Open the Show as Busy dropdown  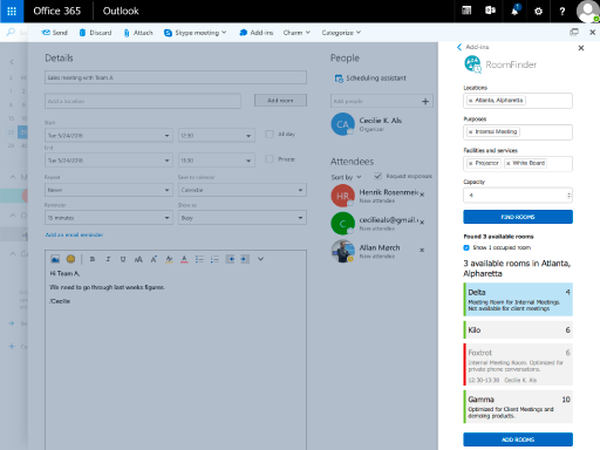[x=242, y=218]
